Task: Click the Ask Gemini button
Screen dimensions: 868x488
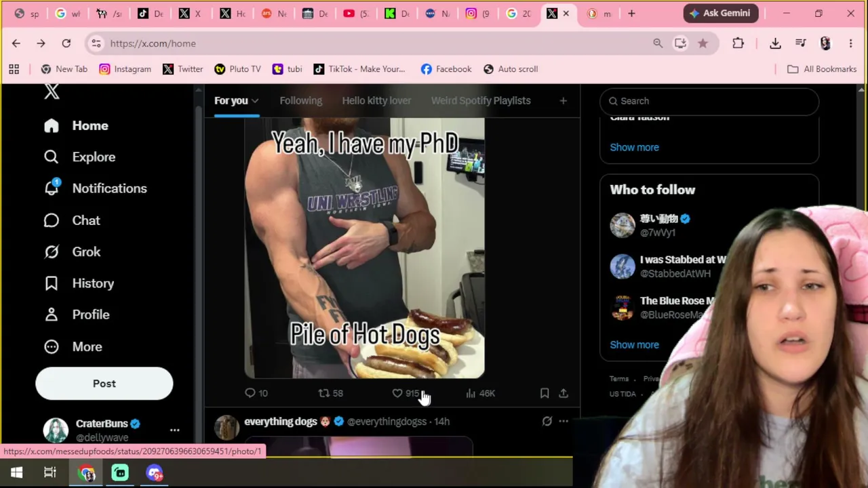Action: click(721, 13)
